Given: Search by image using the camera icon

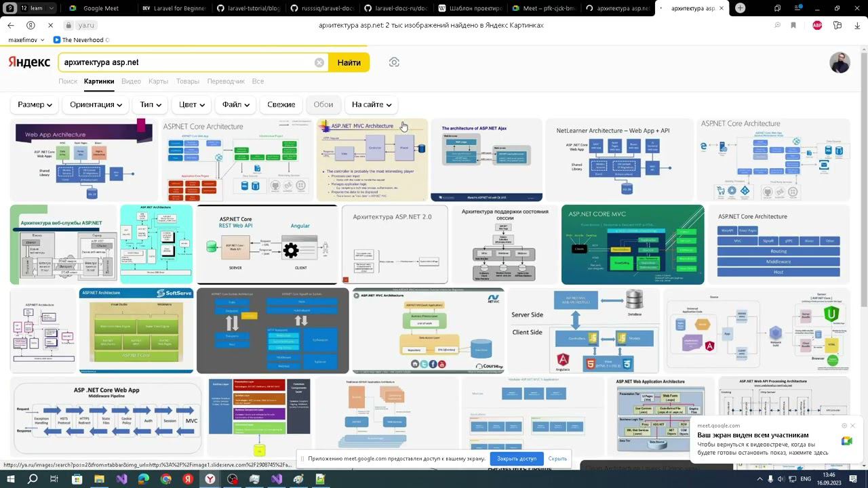Looking at the screenshot, I should coord(394,62).
